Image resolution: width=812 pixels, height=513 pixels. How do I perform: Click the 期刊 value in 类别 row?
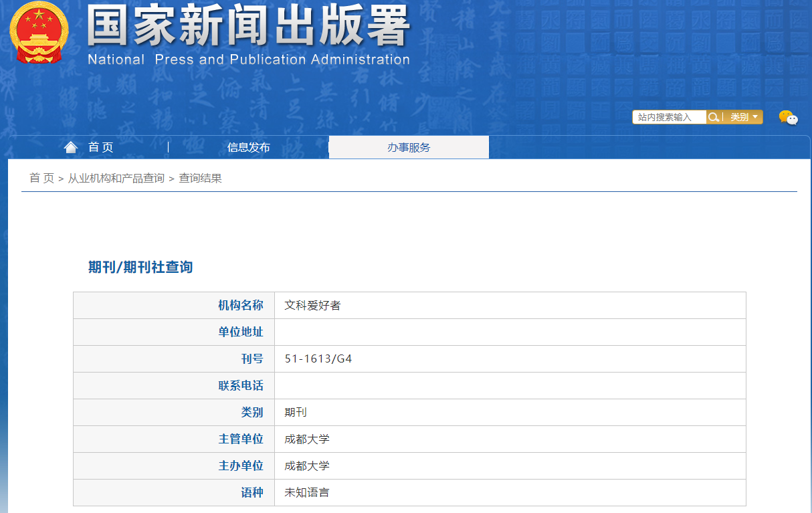tap(296, 413)
